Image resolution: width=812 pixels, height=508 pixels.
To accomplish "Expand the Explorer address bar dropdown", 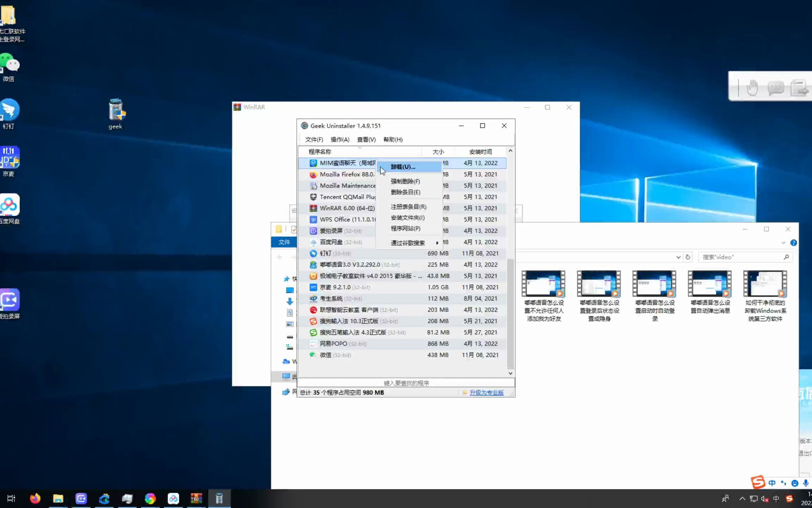I will pyautogui.click(x=678, y=257).
